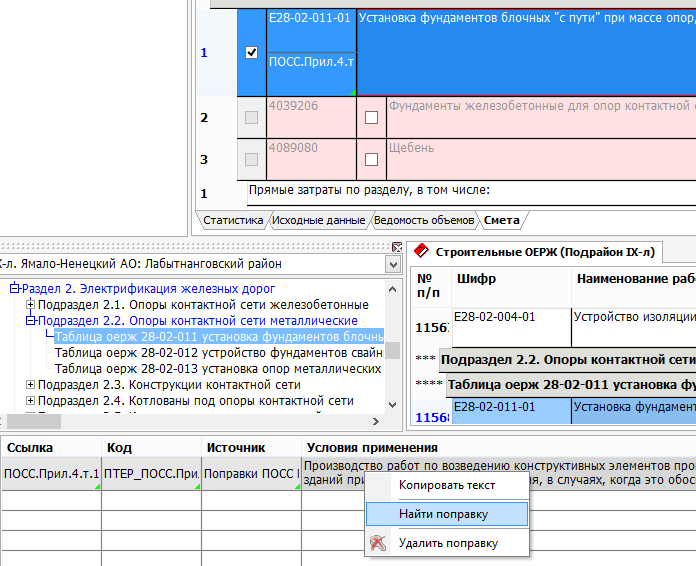Click the delete-correction icon in context menu
The height and width of the screenshot is (566, 696).
[x=378, y=542]
